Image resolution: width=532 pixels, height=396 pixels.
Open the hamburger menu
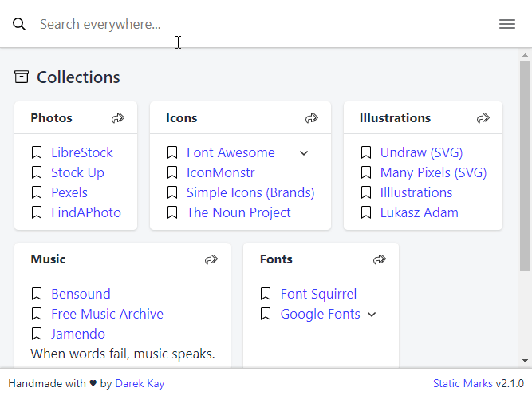point(507,24)
